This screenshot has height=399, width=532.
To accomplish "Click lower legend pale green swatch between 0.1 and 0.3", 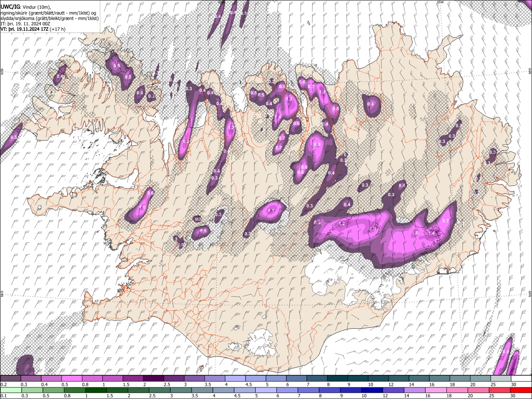I will tap(11, 390).
